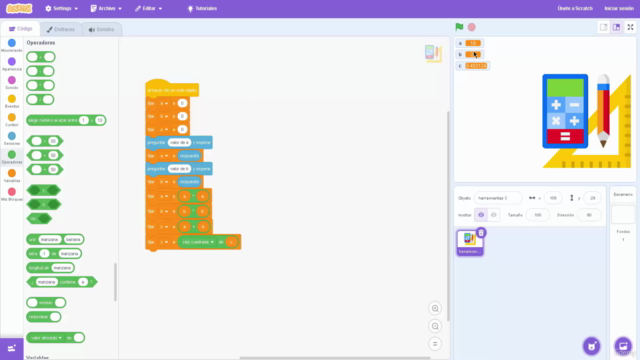The width and height of the screenshot is (640, 360).
Task: Select the Eventos block category
Action: point(12,101)
